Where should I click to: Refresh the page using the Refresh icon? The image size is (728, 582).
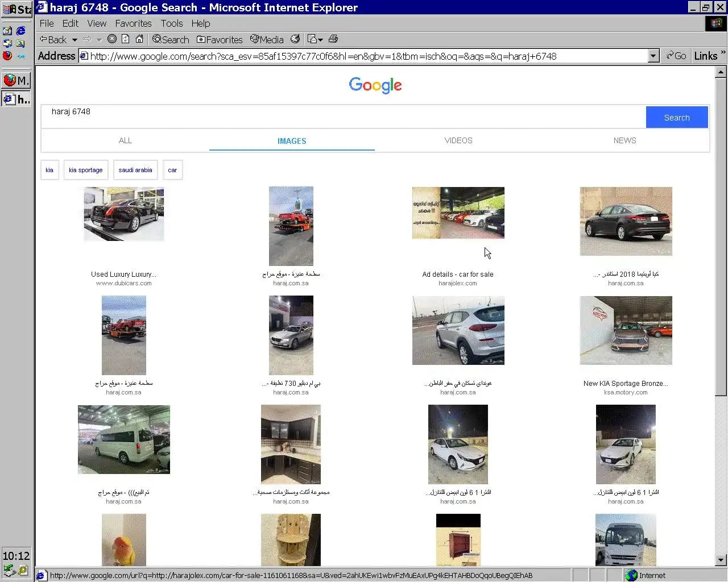point(126,39)
